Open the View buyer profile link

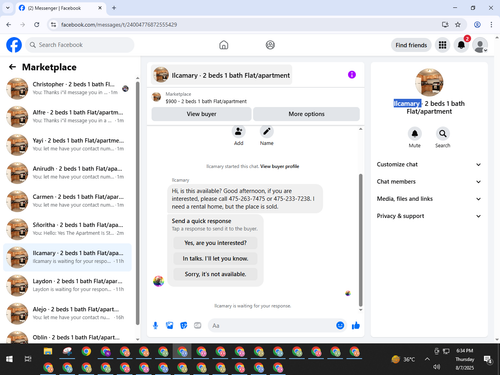pos(279,166)
